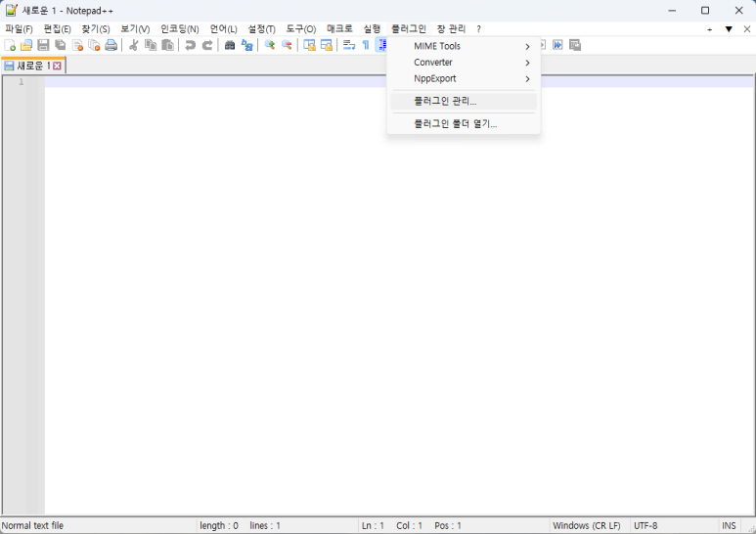
Task: Click Ln : 1 in status bar
Action: 373,525
